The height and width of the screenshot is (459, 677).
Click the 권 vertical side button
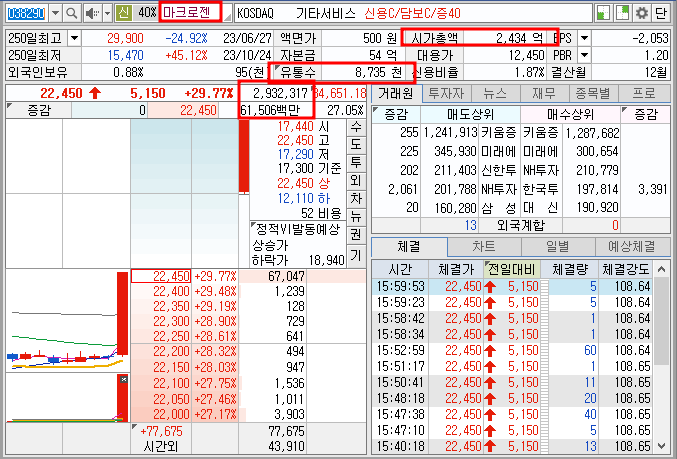(x=356, y=234)
